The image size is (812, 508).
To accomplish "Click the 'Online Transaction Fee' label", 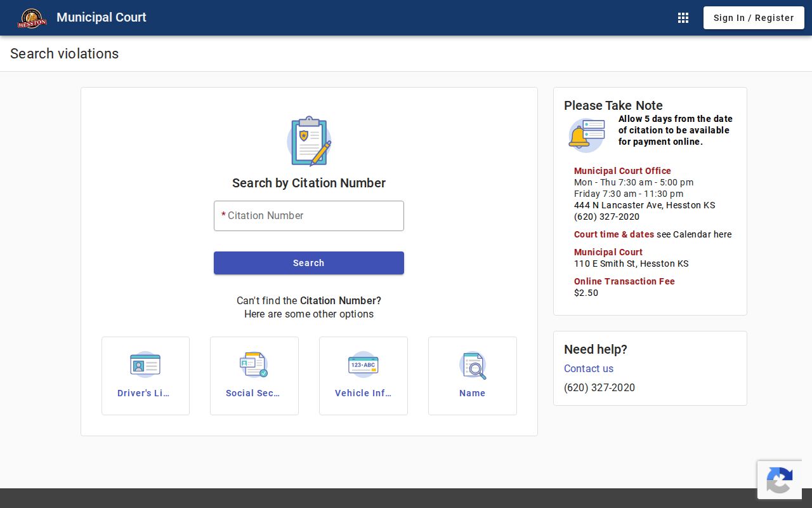I will (624, 281).
